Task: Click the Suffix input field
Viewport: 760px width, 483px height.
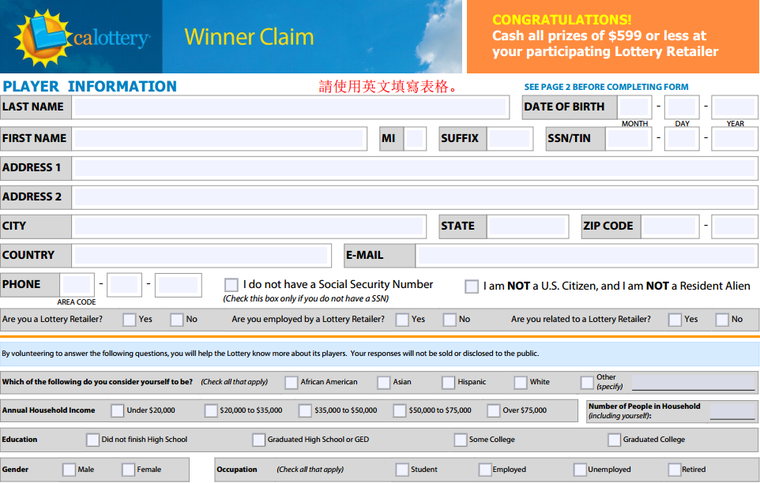Action: (509, 139)
